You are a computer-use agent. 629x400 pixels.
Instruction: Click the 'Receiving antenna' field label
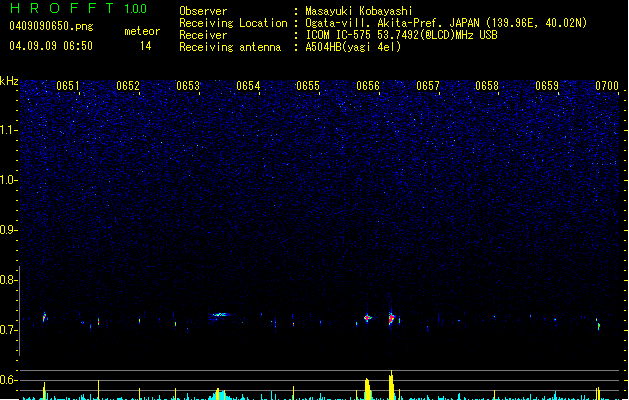(x=230, y=47)
